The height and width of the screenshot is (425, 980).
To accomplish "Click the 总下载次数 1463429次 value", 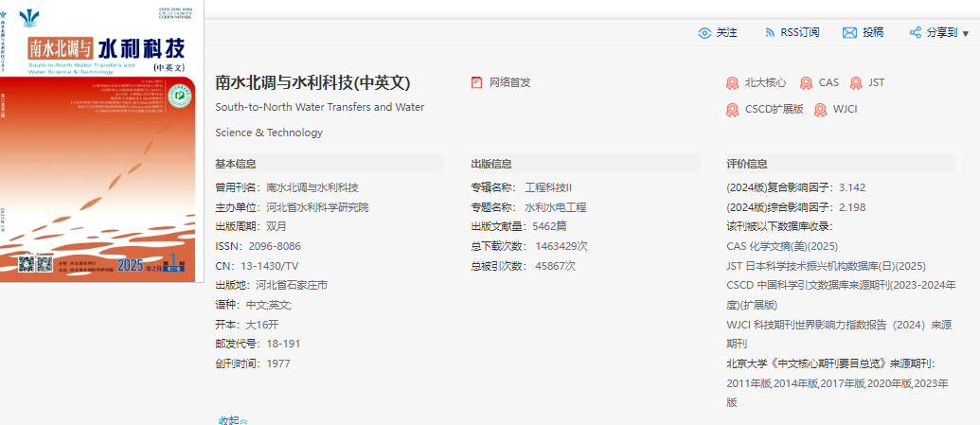I will (x=561, y=246).
